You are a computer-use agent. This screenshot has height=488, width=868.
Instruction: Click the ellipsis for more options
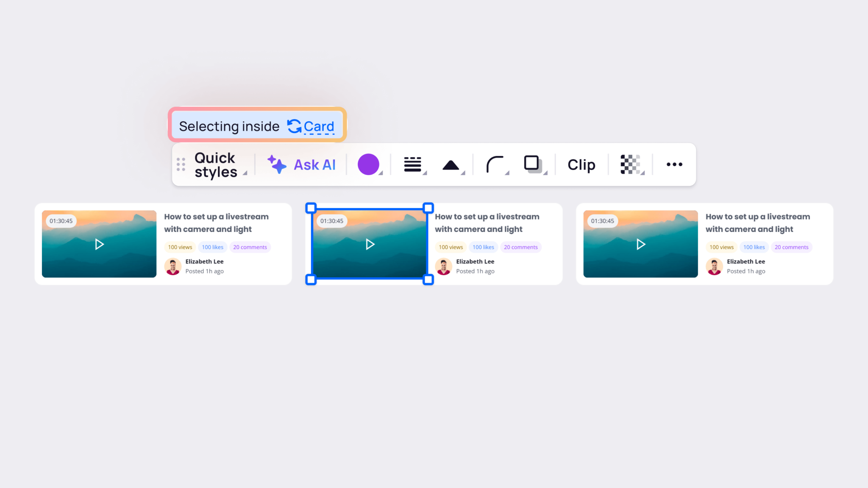point(674,165)
